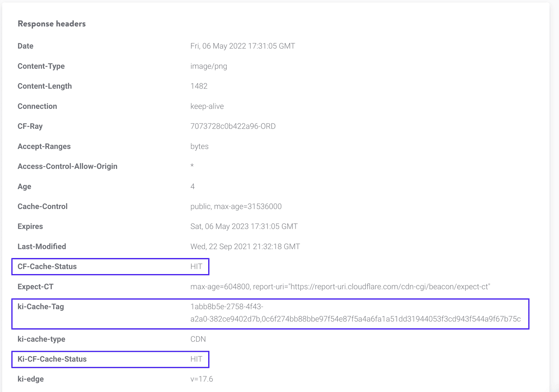Screen dimensions: 559x392
Task: Select the Ki-CF-Cache-Status highlighted row
Action: [110, 359]
